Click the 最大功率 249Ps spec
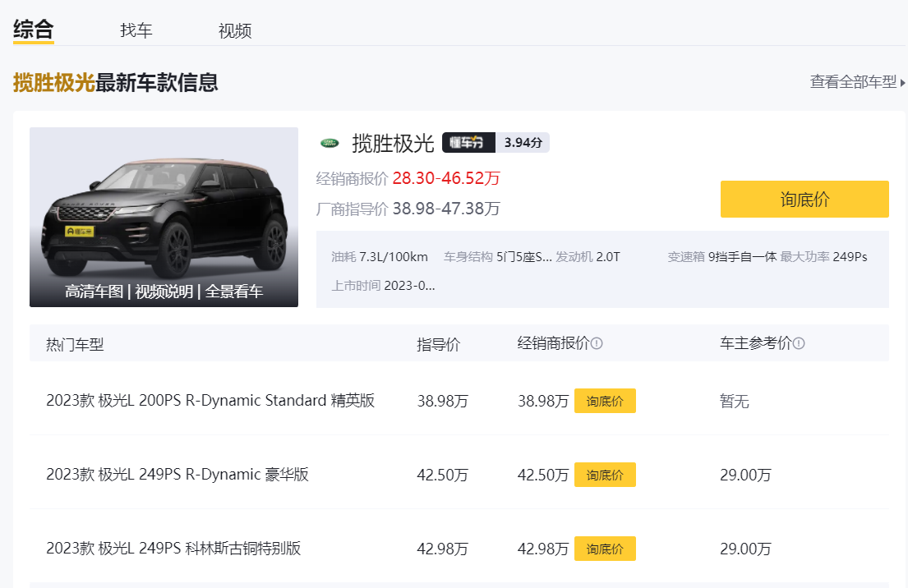This screenshot has height=588, width=908. 823,256
